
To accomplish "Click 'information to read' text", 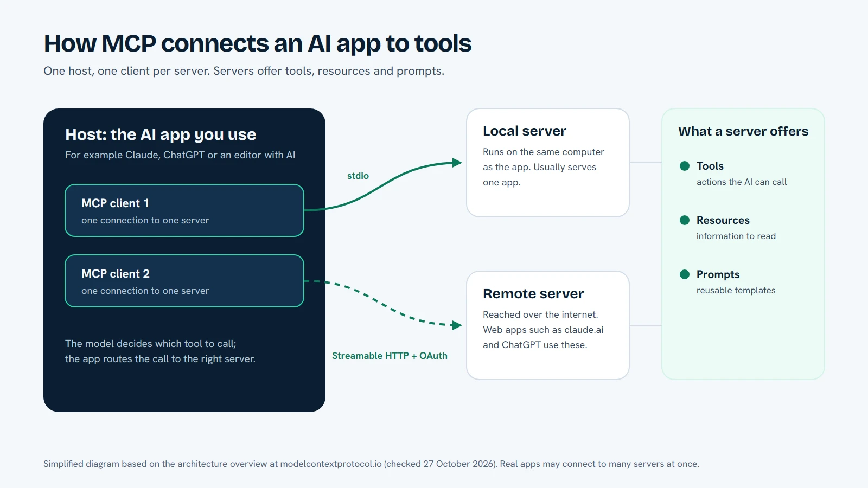I will (736, 236).
